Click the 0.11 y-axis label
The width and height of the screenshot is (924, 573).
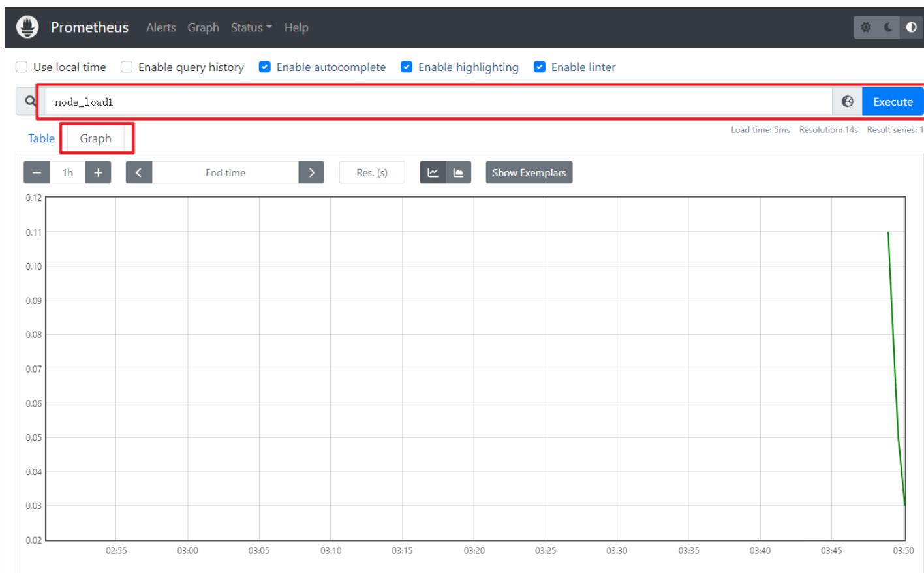pyautogui.click(x=33, y=232)
